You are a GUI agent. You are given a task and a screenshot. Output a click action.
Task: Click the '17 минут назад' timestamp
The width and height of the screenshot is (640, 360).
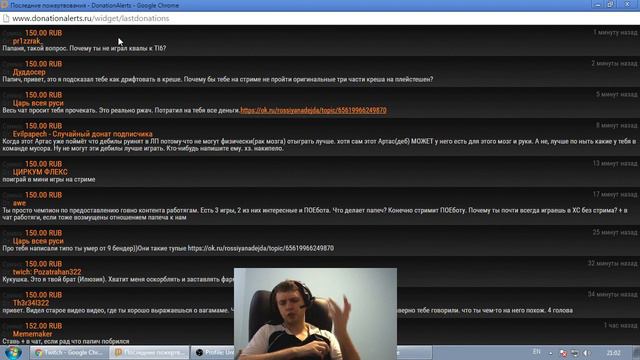point(615,194)
